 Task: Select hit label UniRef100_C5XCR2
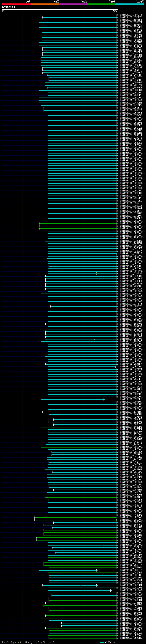point(131,52)
